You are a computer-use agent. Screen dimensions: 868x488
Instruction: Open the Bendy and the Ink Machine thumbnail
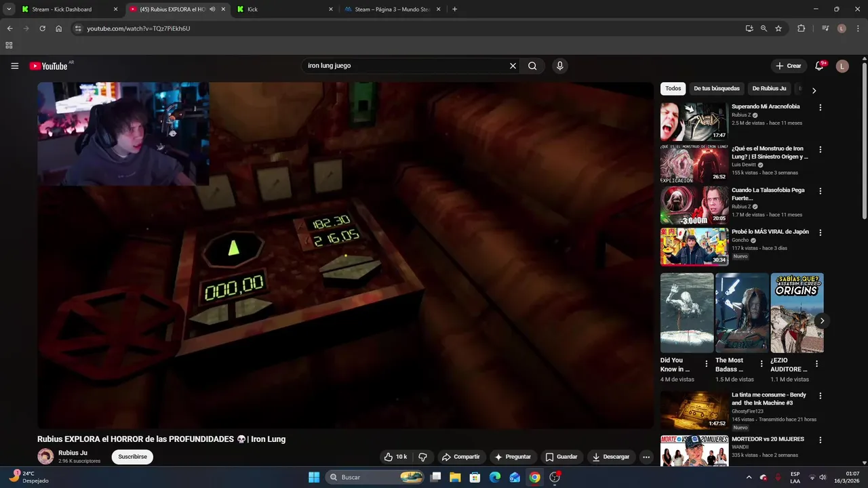pyautogui.click(x=694, y=410)
